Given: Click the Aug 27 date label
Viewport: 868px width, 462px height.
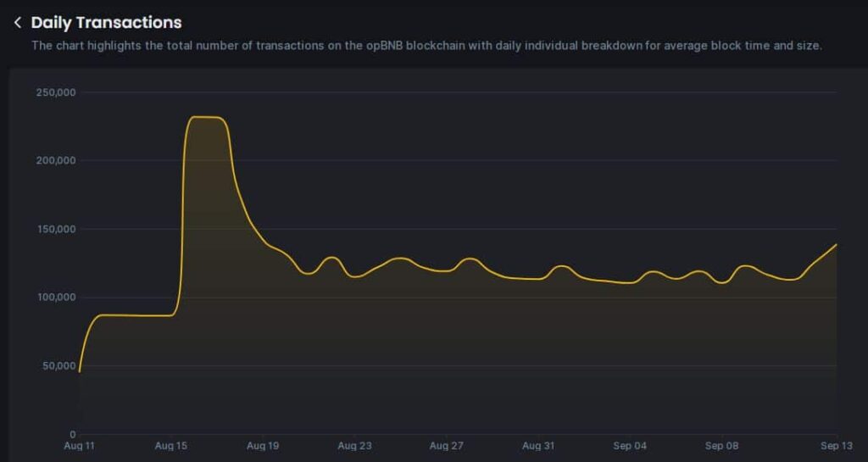Looking at the screenshot, I should [446, 445].
